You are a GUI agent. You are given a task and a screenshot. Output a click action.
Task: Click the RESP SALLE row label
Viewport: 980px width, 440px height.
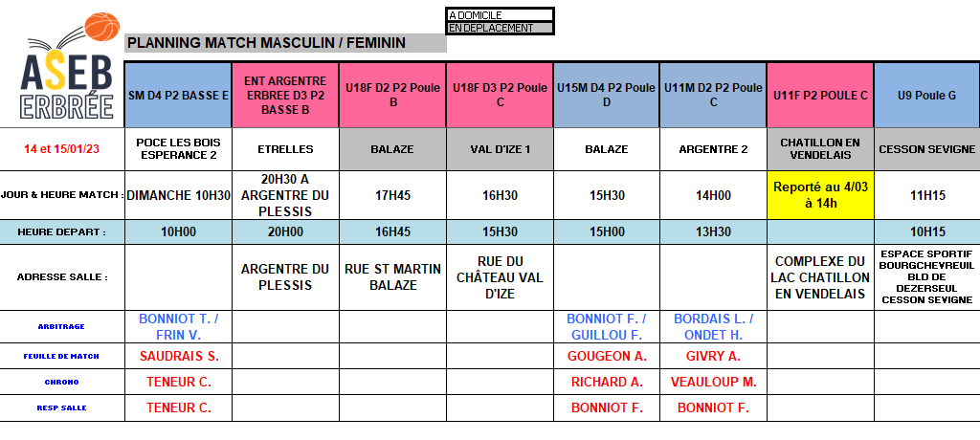click(62, 407)
